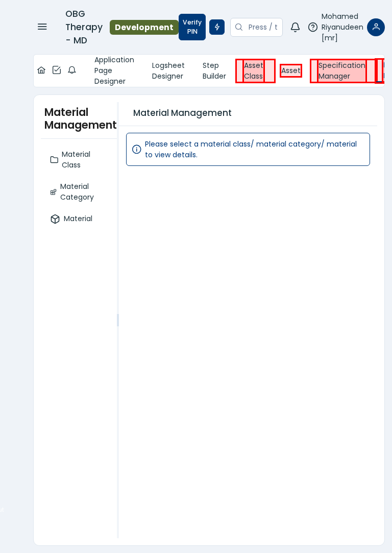The image size is (392, 553).
Task: Select Material item with cube icon
Action: pyautogui.click(x=78, y=219)
